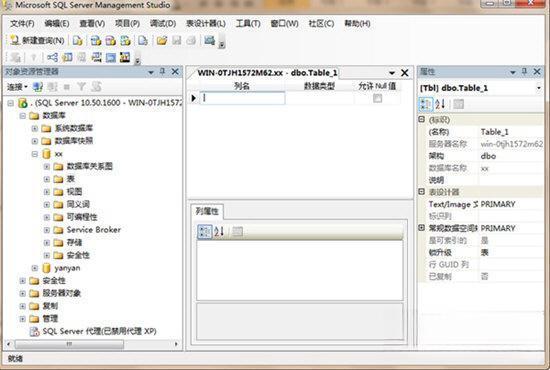Viewport: 550px width, 370px height.
Task: Expand the 常规数据空间 PRIMARY property
Action: click(x=422, y=228)
